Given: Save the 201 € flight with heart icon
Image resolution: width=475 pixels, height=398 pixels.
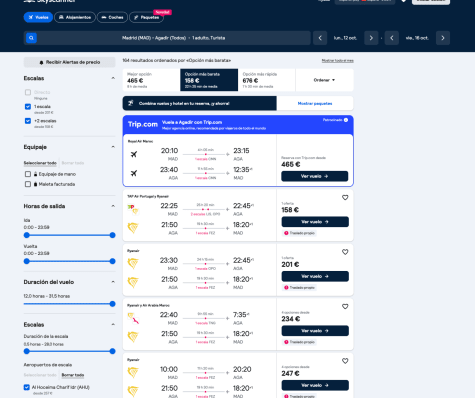Looking at the screenshot, I should [x=345, y=252].
